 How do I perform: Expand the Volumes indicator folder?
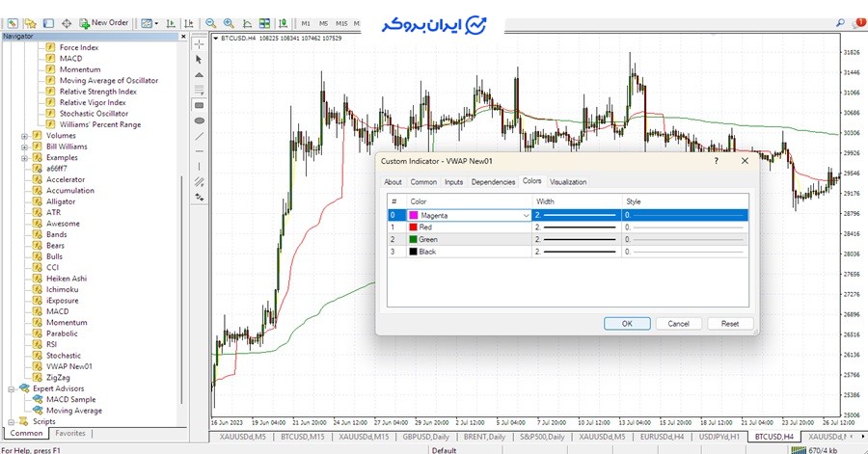pyautogui.click(x=24, y=136)
